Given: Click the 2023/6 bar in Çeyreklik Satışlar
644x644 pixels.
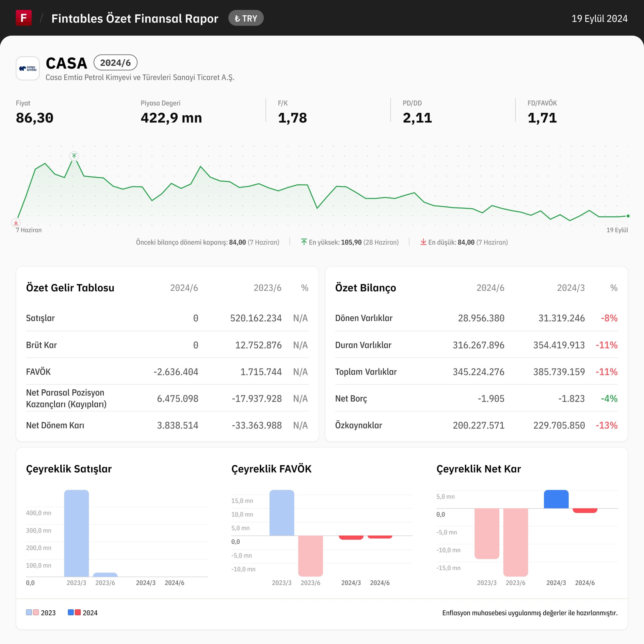Looking at the screenshot, I should pos(105,575).
